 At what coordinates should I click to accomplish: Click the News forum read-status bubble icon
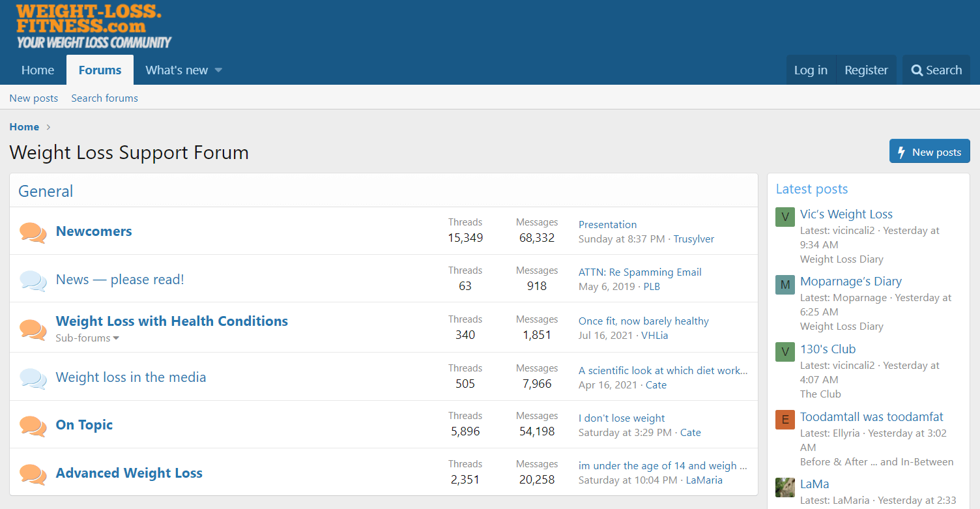pos(33,280)
